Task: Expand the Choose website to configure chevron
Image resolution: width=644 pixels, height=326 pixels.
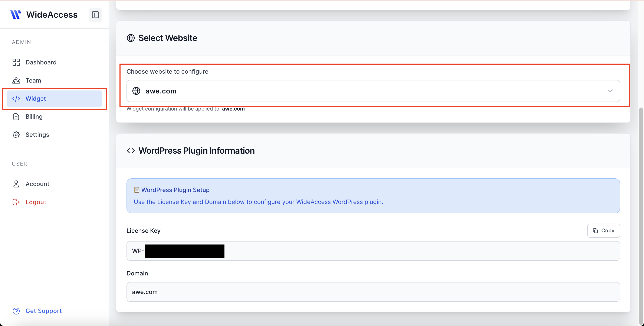Action: [611, 91]
